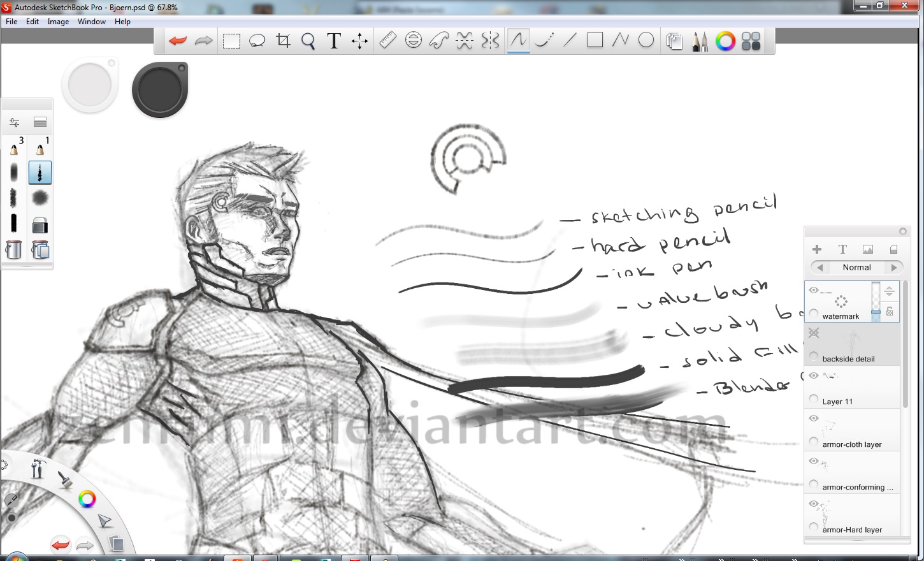Screen dimensions: 924x561
Task: Select the Eraser in the brush palette
Action: 40,224
